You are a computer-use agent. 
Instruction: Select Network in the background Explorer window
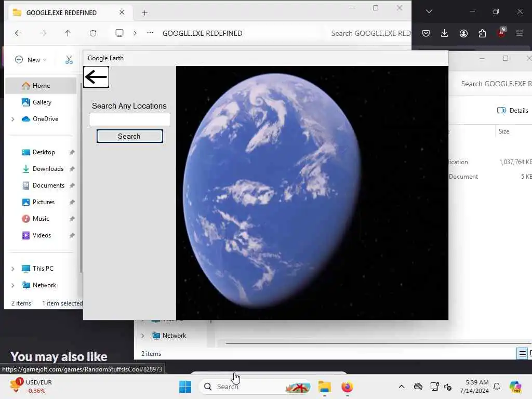pos(174,335)
